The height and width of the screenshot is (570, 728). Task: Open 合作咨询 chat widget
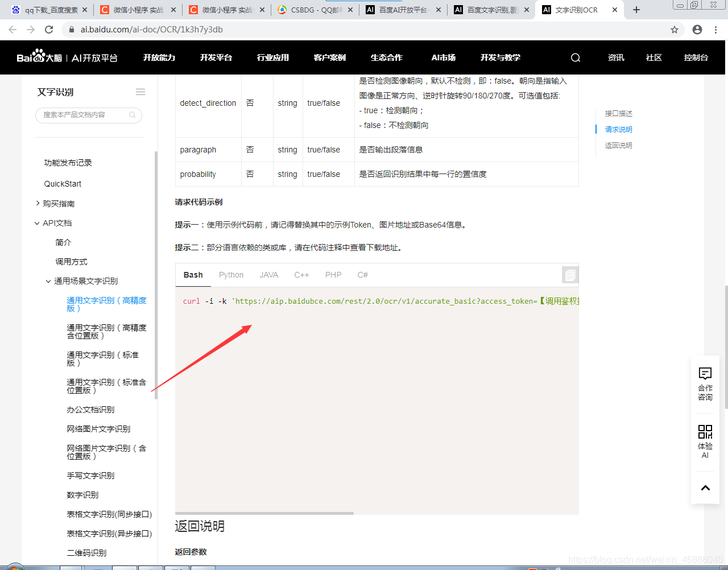pos(705,384)
